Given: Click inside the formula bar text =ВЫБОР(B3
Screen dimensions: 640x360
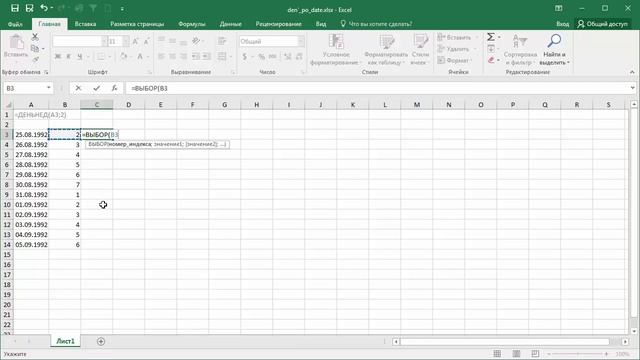Looking at the screenshot, I should tap(149, 88).
